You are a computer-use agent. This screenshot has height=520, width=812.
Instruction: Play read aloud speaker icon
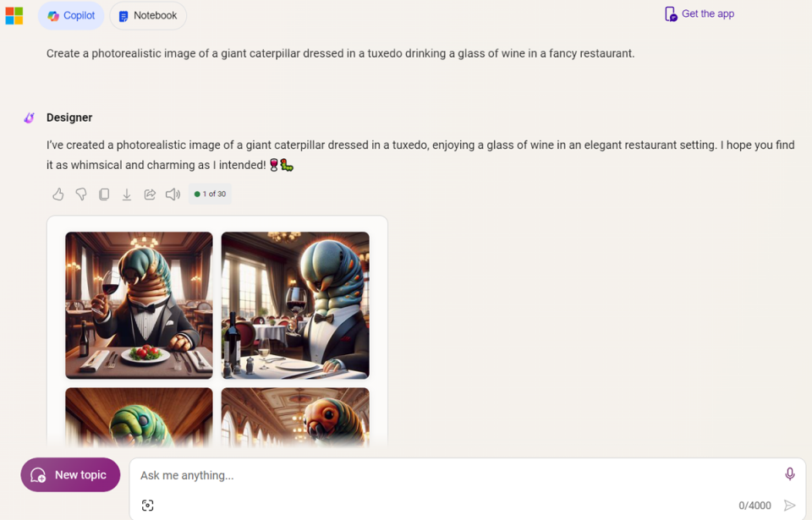point(173,194)
